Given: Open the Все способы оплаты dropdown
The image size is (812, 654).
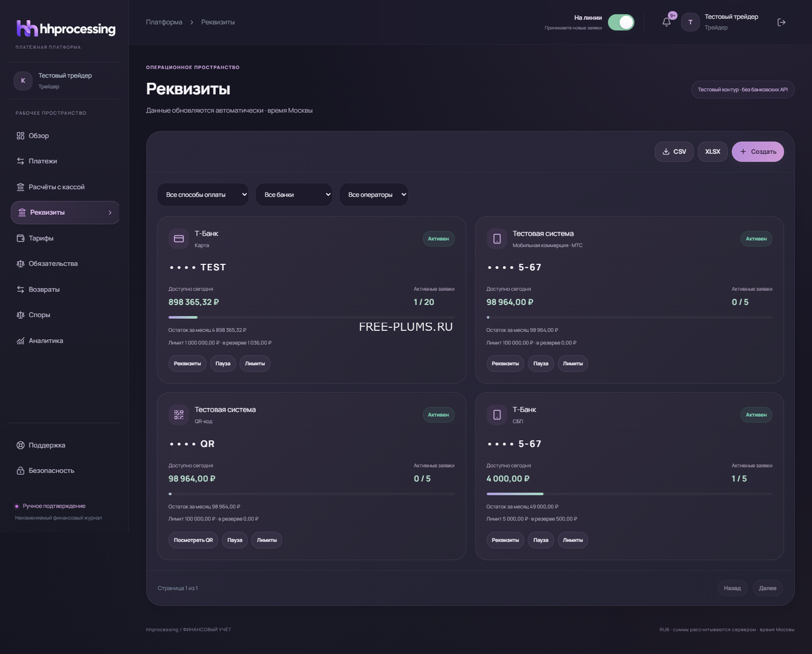Looking at the screenshot, I should [203, 195].
